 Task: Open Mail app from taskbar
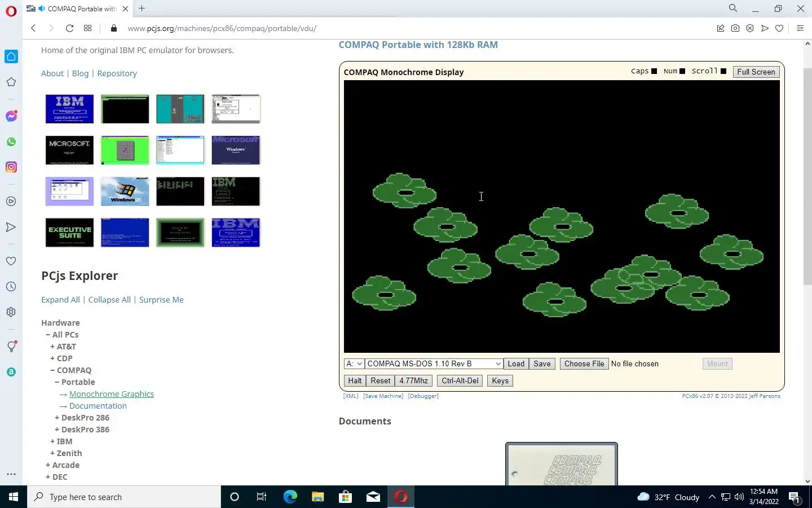coord(373,497)
